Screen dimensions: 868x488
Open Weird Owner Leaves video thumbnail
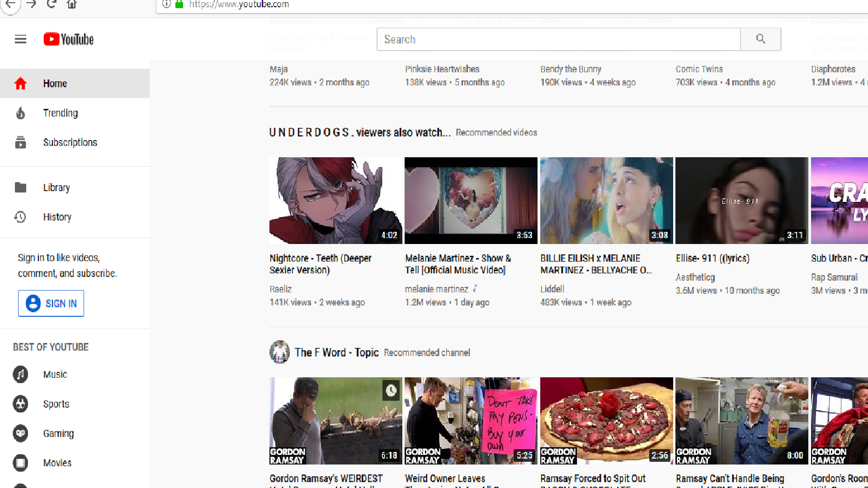[x=471, y=421]
